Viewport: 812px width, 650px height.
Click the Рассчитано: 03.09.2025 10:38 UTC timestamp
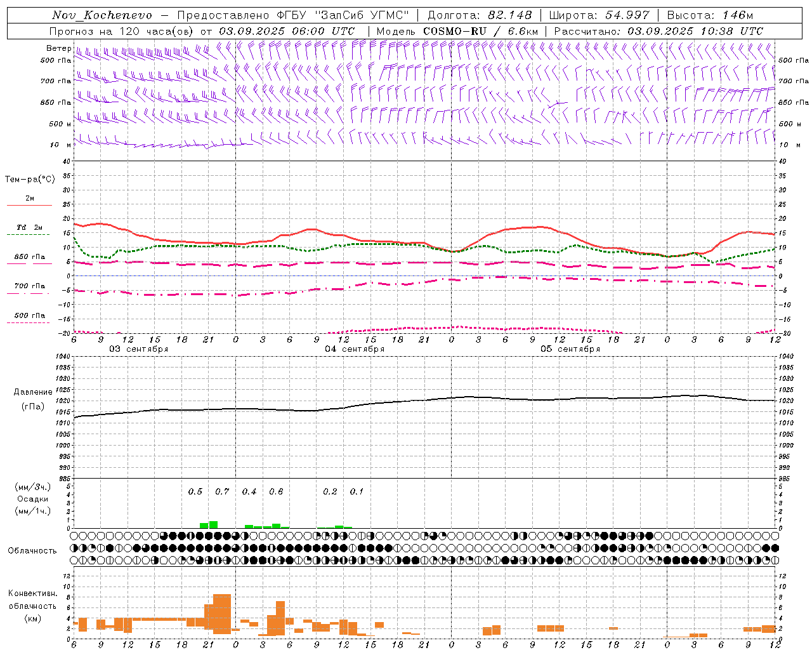tap(658, 31)
